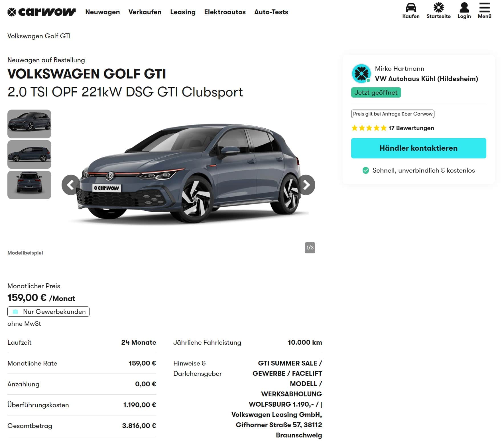
Task: Open Leasing menu
Action: click(183, 12)
